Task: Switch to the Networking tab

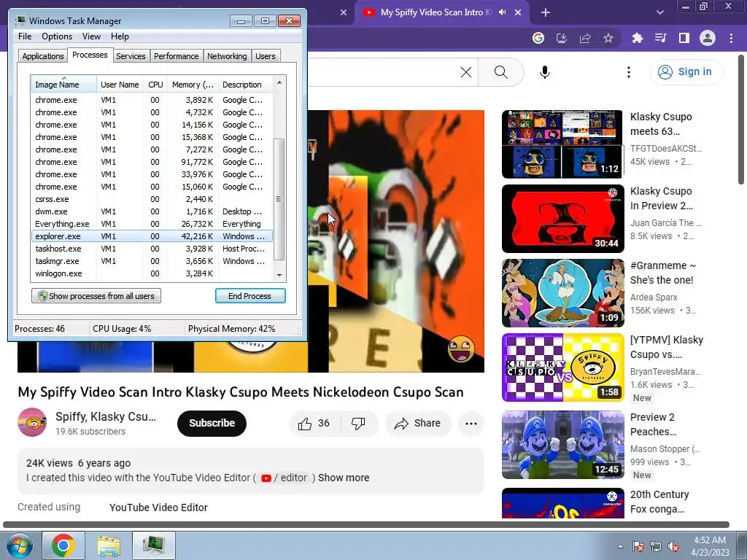Action: pos(227,56)
